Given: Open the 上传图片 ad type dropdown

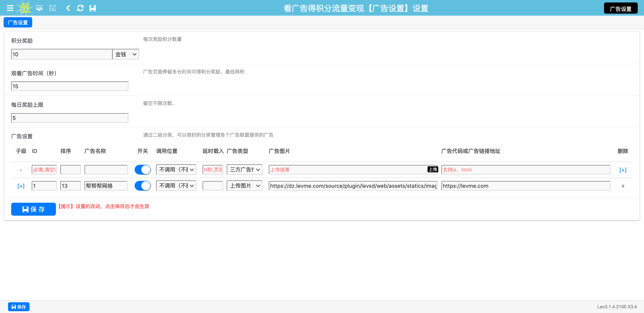Looking at the screenshot, I should point(244,186).
